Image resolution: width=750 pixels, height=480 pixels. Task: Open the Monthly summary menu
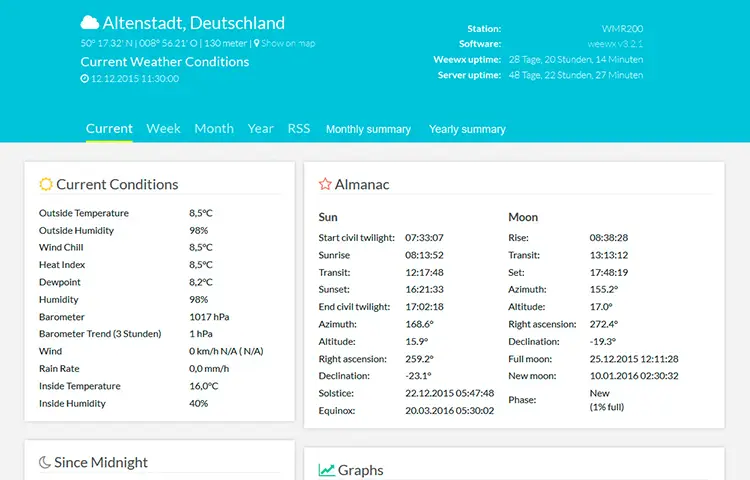point(368,129)
